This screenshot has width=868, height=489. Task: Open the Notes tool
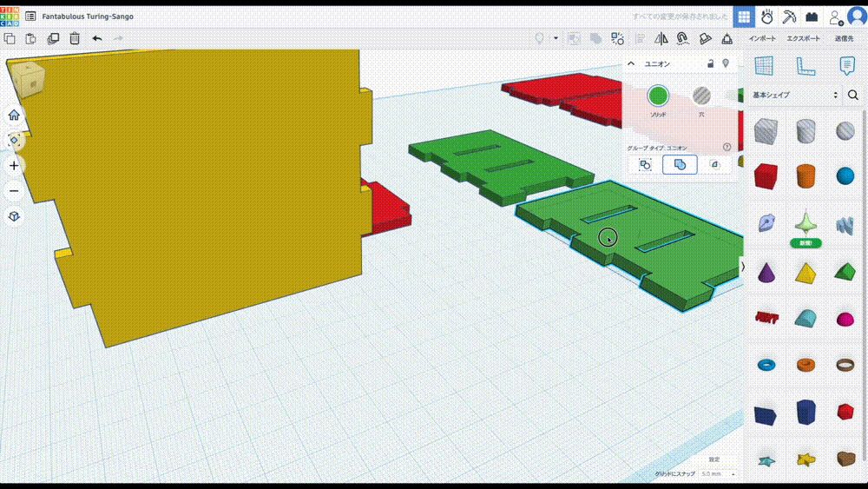(846, 66)
